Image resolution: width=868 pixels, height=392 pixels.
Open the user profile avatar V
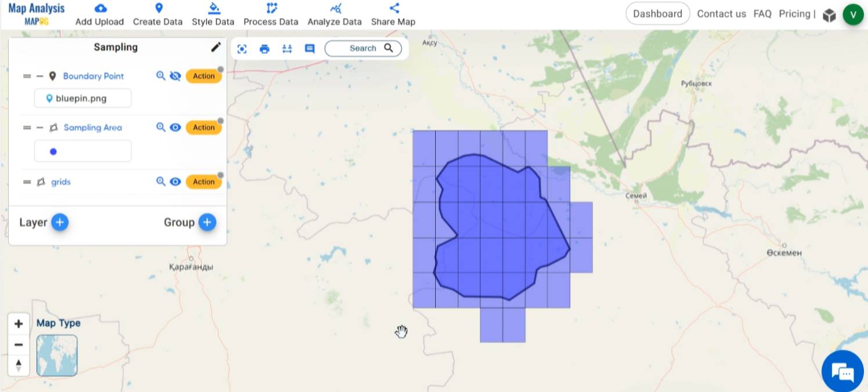click(853, 14)
